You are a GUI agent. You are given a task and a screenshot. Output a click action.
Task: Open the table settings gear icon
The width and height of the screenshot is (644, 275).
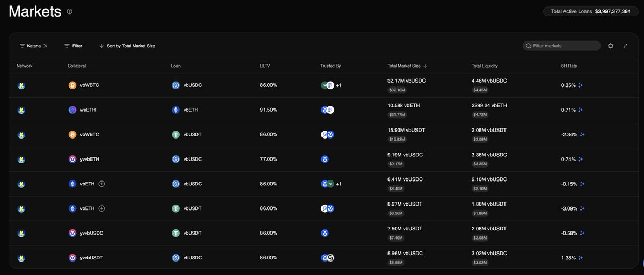point(610,46)
